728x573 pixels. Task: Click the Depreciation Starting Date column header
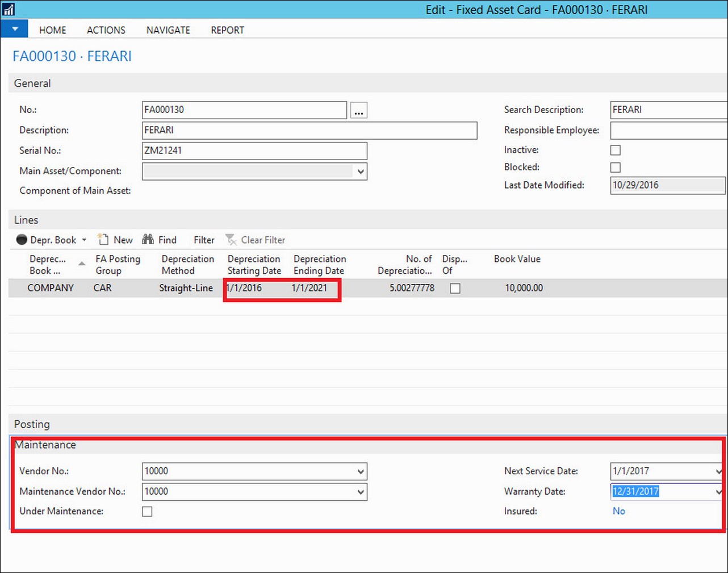pos(254,265)
